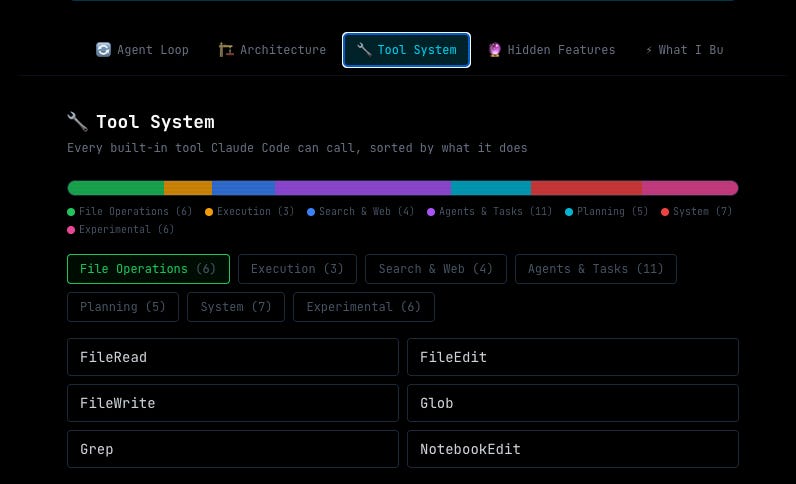Click the large wrench icon beside heading
The width and height of the screenshot is (796, 484).
tap(78, 121)
